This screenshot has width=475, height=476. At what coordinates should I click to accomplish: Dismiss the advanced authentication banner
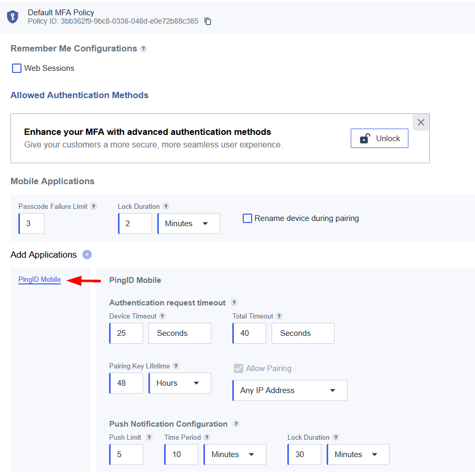click(421, 123)
